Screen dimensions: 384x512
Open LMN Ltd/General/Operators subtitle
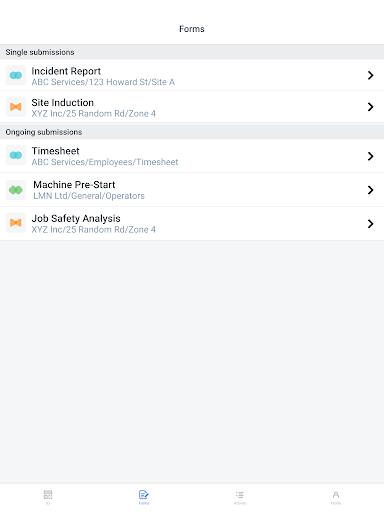(89, 196)
